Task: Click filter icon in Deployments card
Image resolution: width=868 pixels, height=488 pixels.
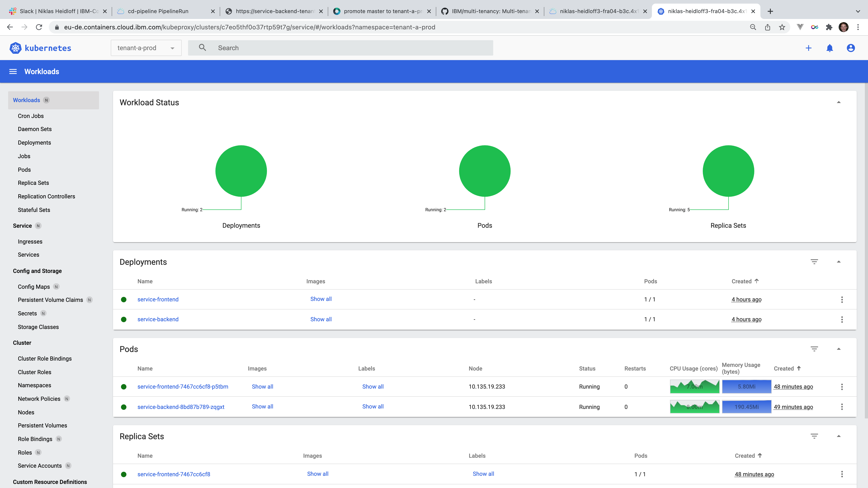Action: [814, 262]
